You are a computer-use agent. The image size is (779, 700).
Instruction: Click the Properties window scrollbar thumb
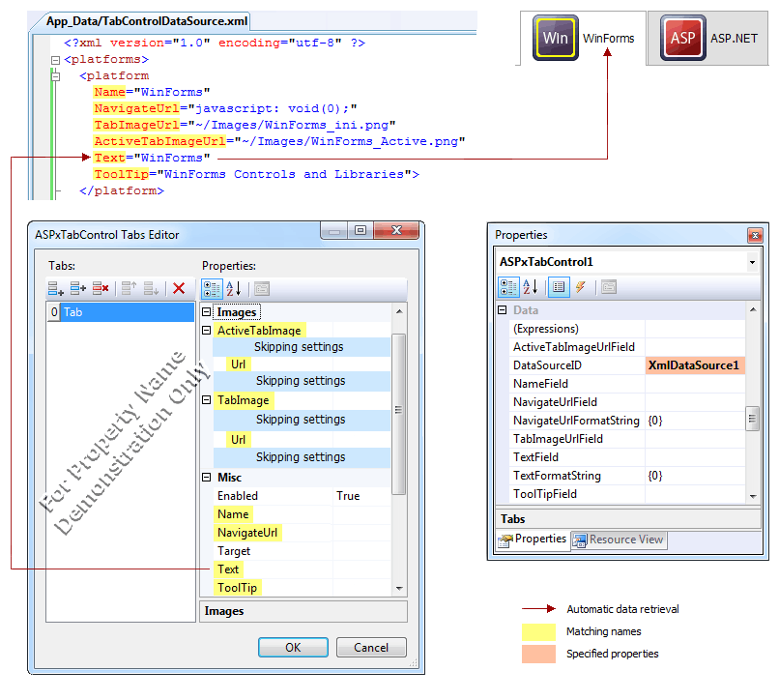pos(752,419)
